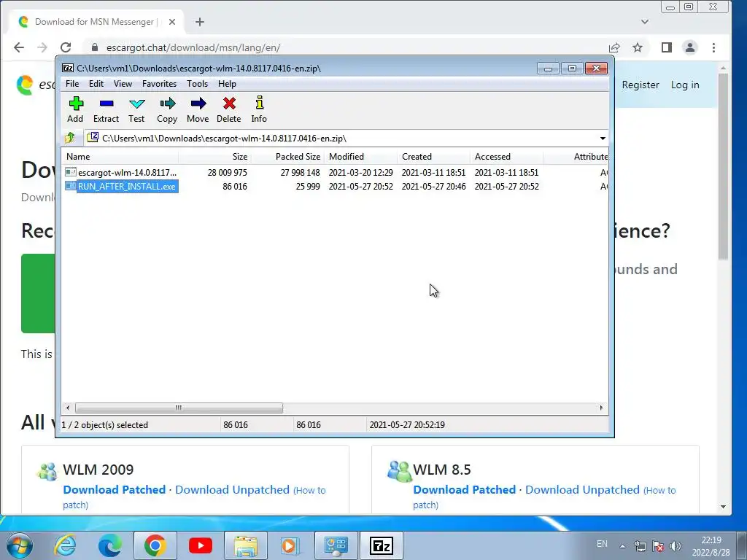Sort by the Created column header
The image size is (747, 560).
click(434, 157)
